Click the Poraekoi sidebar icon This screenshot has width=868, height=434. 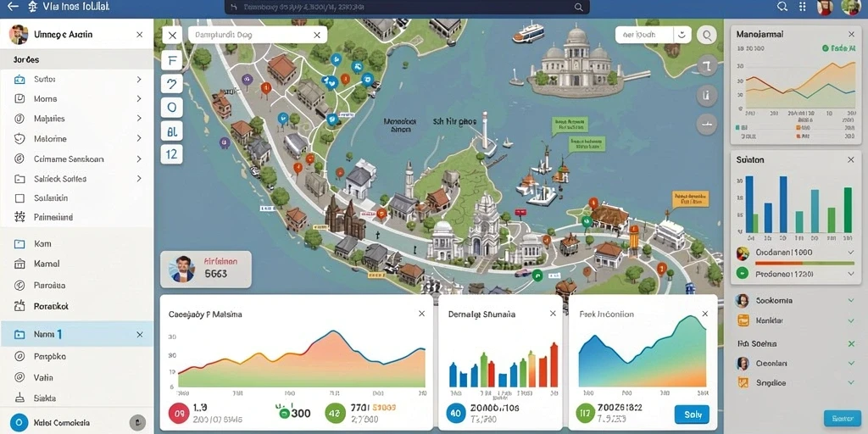(19, 305)
